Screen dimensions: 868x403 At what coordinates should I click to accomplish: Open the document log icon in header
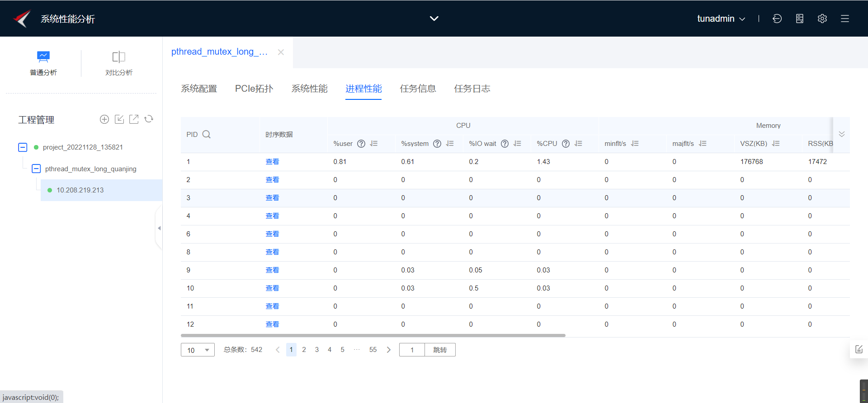(800, 19)
